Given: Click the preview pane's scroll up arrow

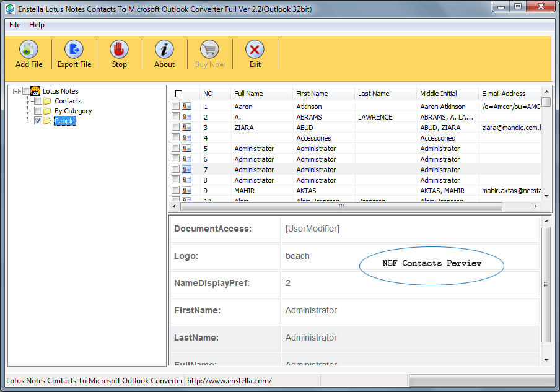Looking at the screenshot, I should (546, 221).
